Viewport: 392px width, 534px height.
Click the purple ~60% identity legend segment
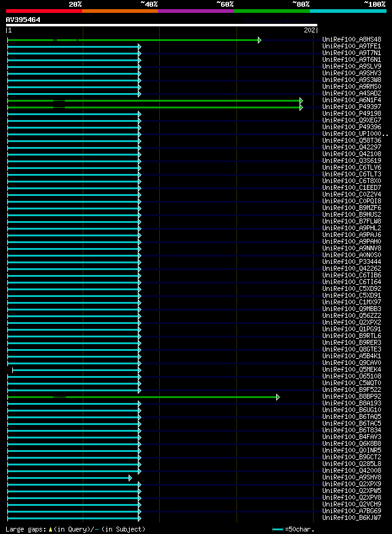click(196, 11)
